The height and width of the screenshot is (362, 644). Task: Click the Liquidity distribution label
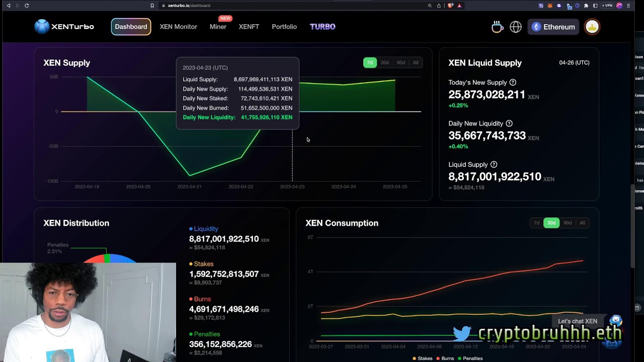point(204,229)
